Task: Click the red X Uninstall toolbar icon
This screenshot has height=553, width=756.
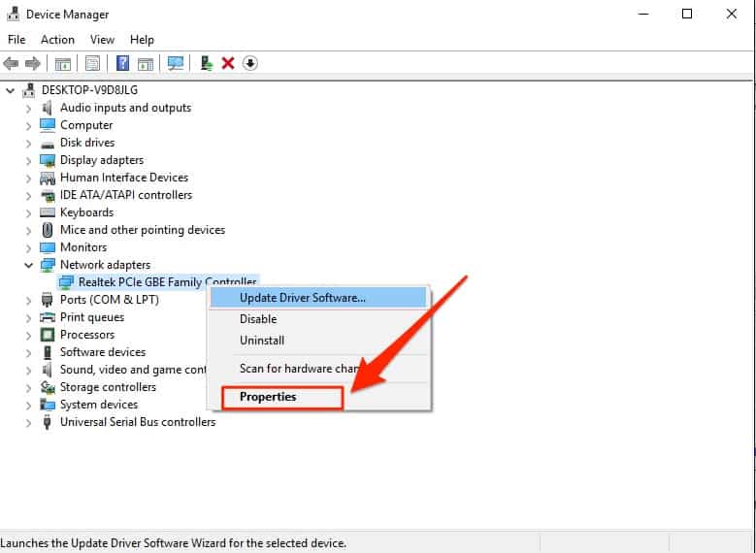Action: pos(227,63)
